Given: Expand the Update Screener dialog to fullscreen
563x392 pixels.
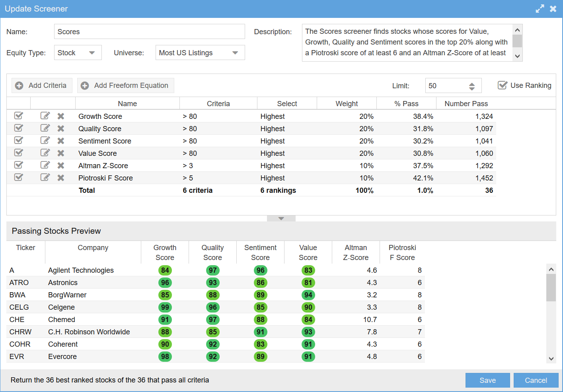Looking at the screenshot, I should coord(540,9).
